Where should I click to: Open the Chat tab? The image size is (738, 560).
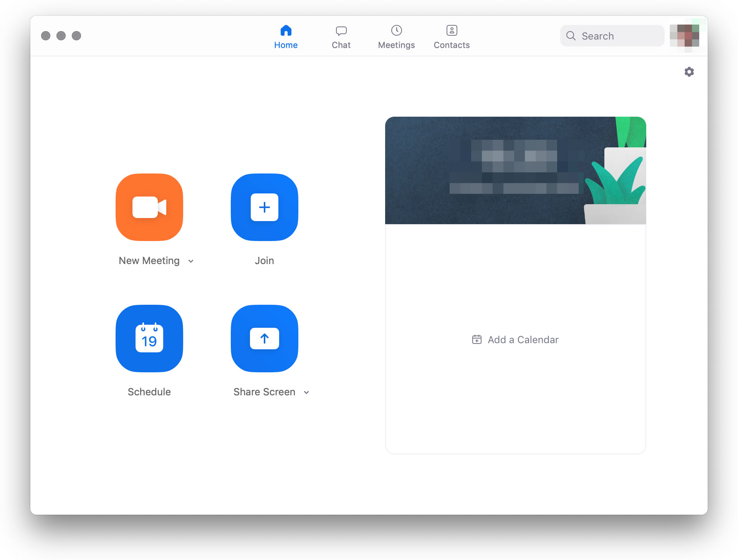point(341,37)
